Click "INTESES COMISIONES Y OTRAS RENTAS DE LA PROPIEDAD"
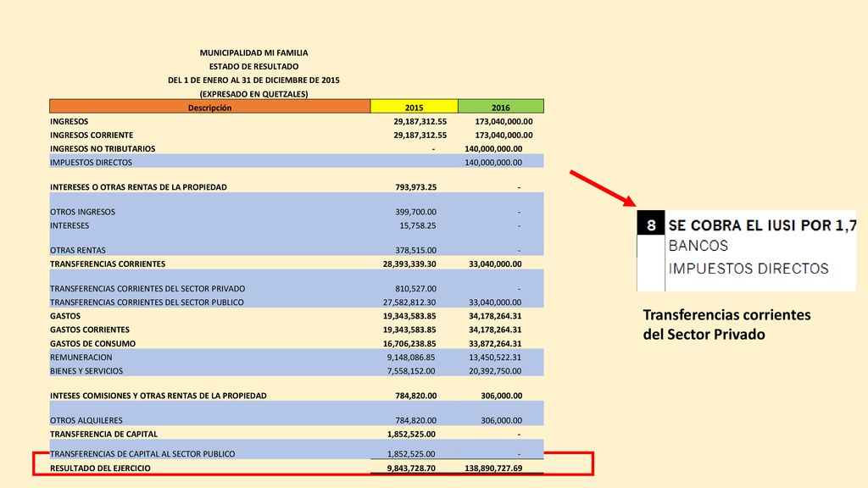 159,396
